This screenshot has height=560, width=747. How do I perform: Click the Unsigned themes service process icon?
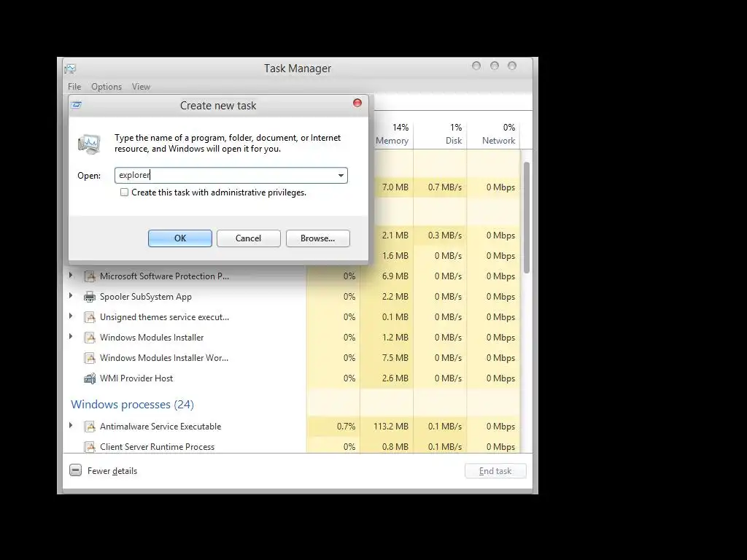click(90, 317)
